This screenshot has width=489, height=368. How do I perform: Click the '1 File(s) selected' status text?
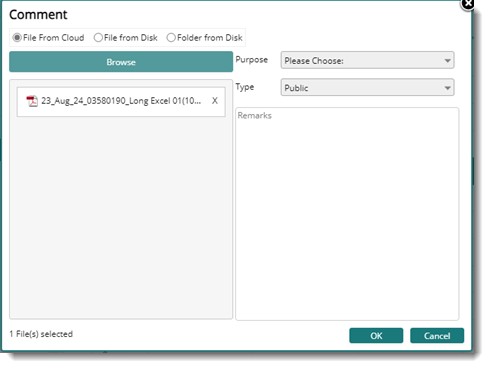(x=41, y=334)
